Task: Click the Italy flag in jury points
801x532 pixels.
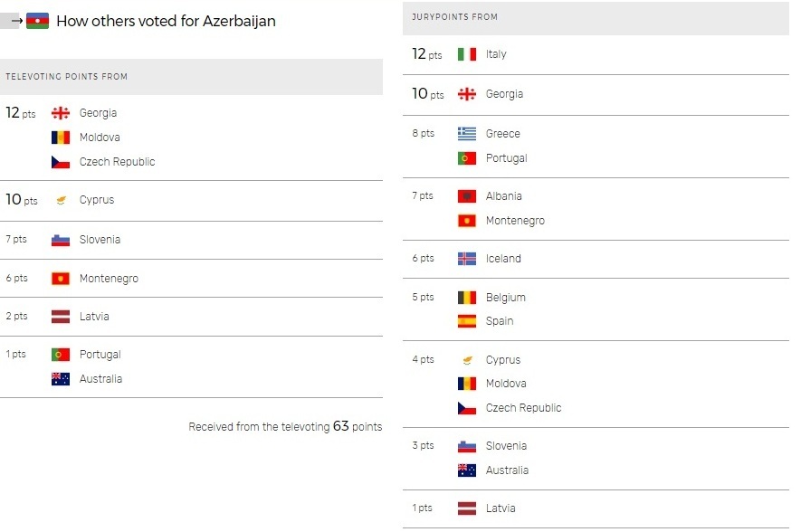Action: (467, 54)
